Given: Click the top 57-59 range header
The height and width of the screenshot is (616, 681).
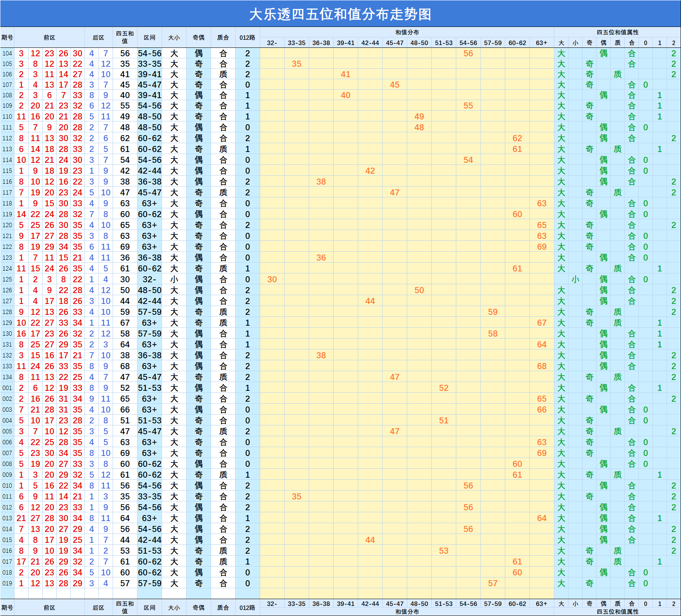Looking at the screenshot, I should pos(493,43).
